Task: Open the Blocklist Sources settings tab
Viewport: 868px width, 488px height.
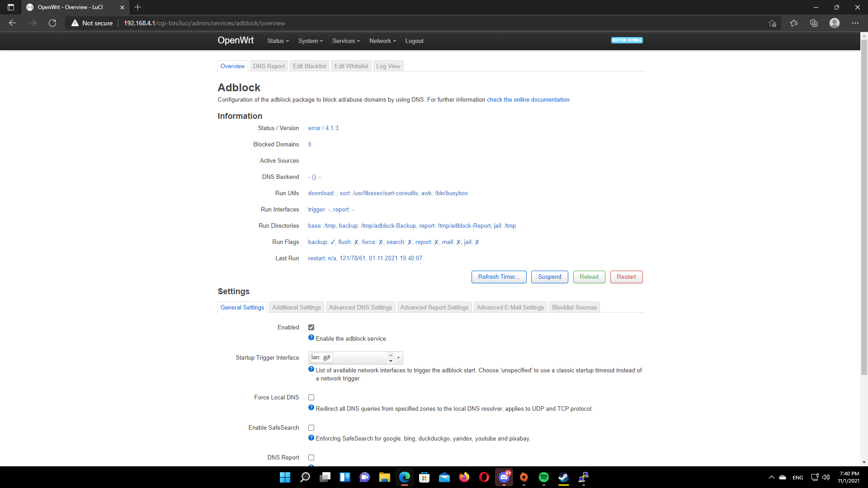Action: pos(574,307)
